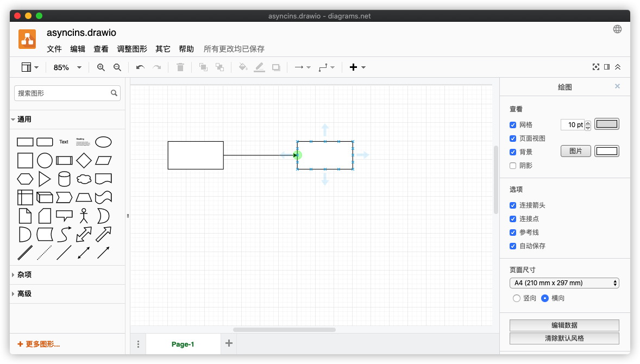Image resolution: width=640 pixels, height=364 pixels.
Task: Select the 竖向 portrait radio button
Action: click(517, 298)
